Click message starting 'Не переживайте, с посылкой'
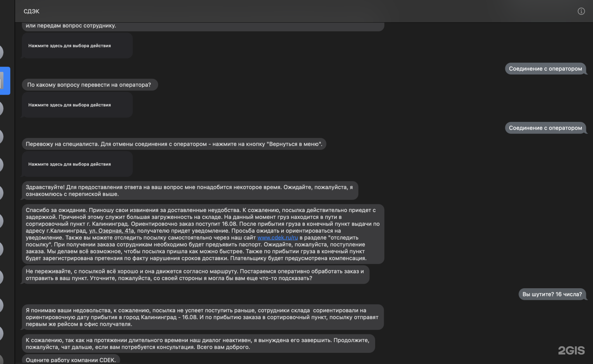 click(x=196, y=275)
